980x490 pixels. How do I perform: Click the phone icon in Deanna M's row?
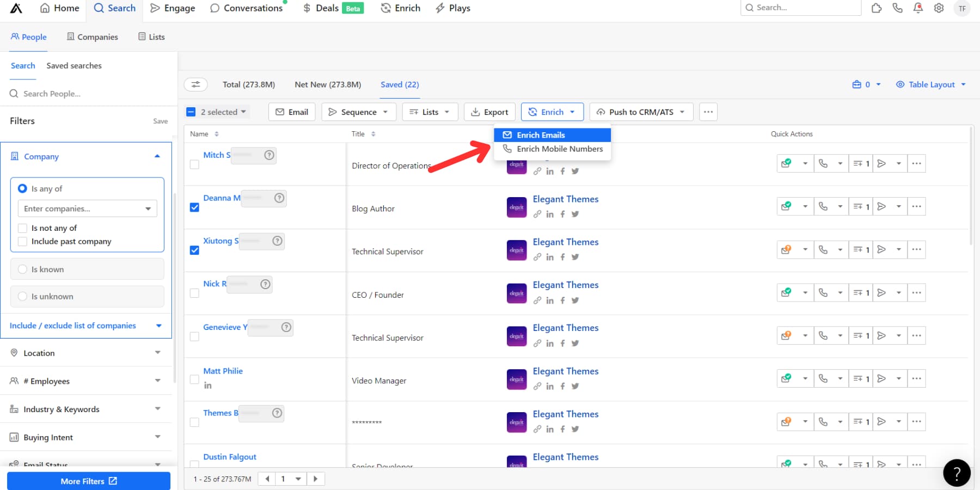pos(823,207)
